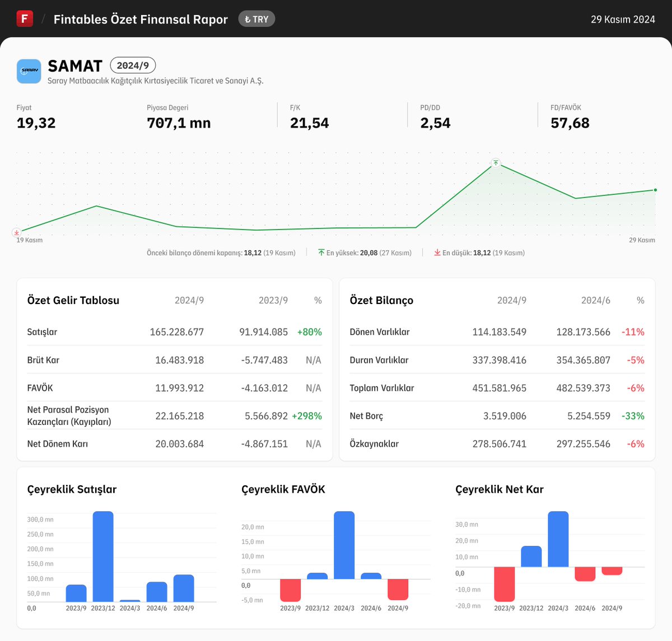The image size is (672, 641).
Task: Click the Net Dönem Karı value 20.003.684
Action: (x=180, y=444)
